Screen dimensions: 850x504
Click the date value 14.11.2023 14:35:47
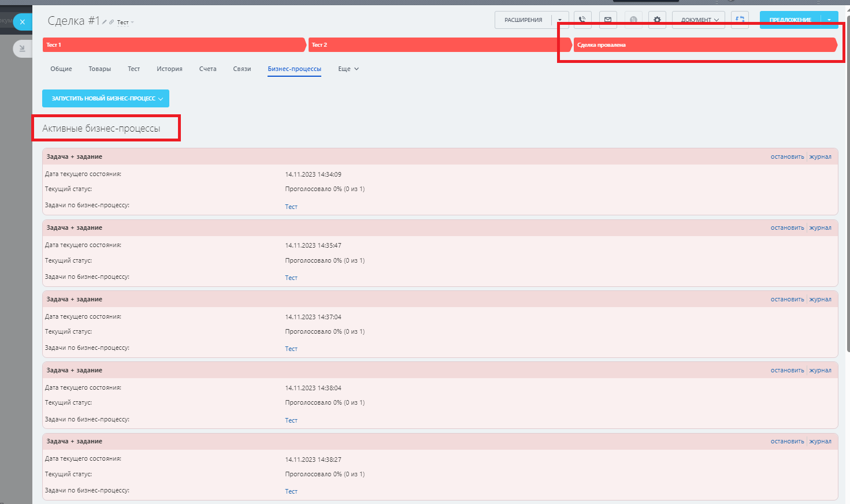click(313, 245)
